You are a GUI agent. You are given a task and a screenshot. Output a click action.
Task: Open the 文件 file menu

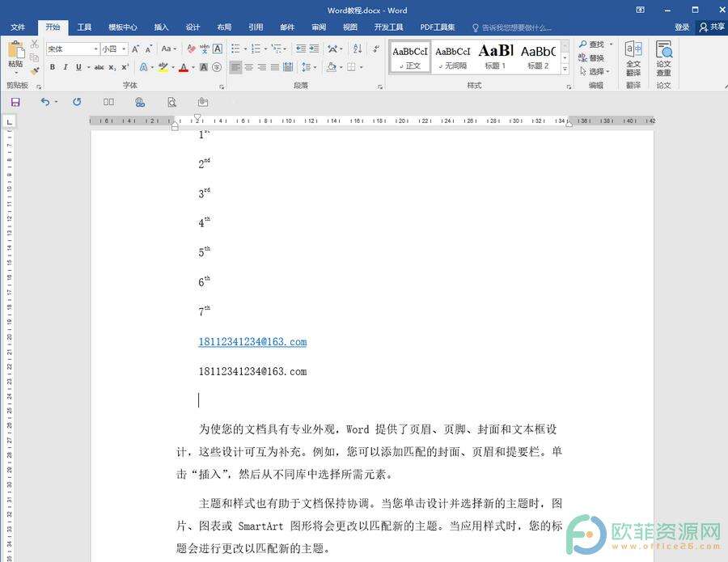click(x=18, y=27)
